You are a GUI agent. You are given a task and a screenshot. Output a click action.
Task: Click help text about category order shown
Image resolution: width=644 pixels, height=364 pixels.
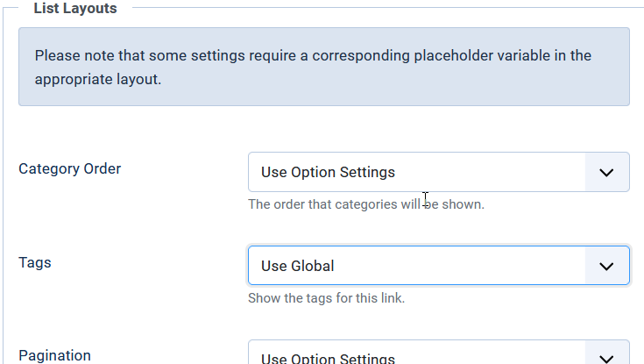coord(366,204)
